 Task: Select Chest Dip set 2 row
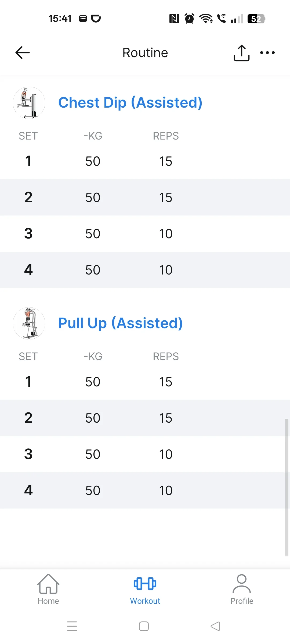click(x=145, y=197)
